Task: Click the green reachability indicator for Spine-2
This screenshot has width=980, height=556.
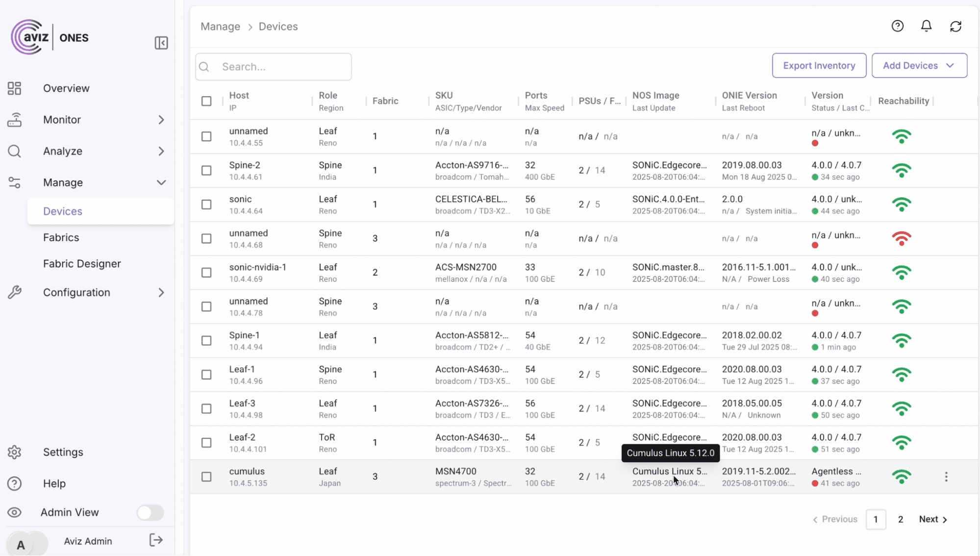Action: [902, 171]
